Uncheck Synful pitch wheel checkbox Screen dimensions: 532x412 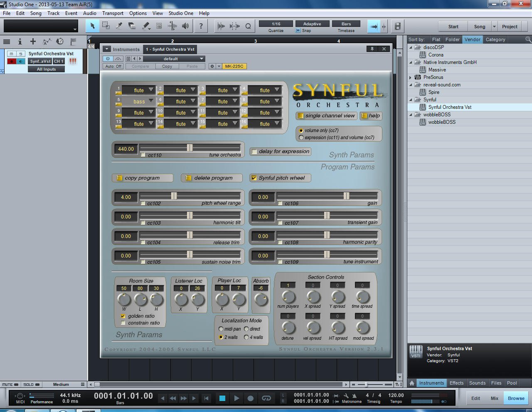point(254,178)
